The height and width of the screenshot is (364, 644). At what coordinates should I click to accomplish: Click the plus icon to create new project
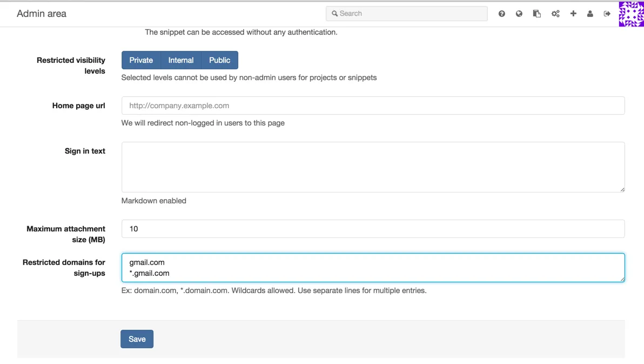tap(573, 14)
